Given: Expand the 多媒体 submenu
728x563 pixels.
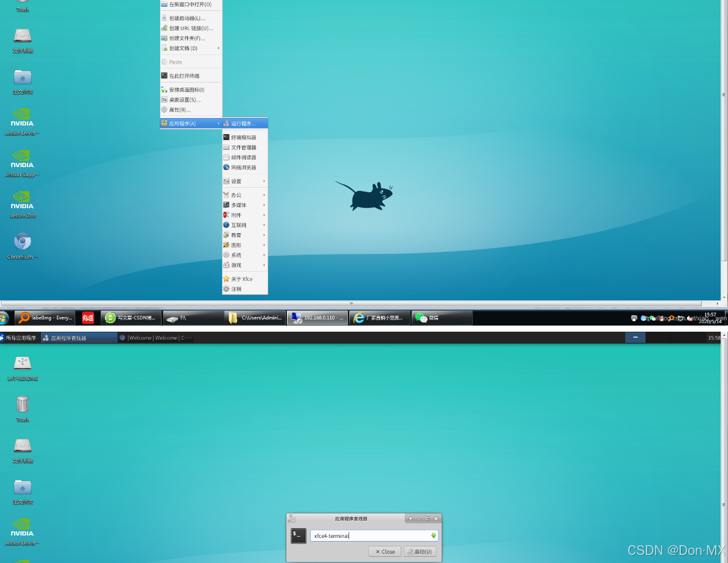Looking at the screenshot, I should tap(245, 205).
